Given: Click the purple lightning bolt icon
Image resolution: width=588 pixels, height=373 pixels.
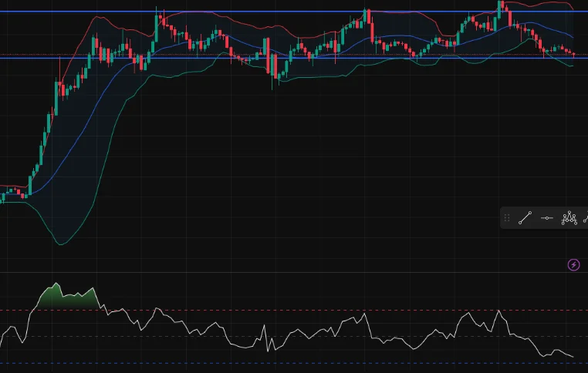Looking at the screenshot, I should [573, 265].
